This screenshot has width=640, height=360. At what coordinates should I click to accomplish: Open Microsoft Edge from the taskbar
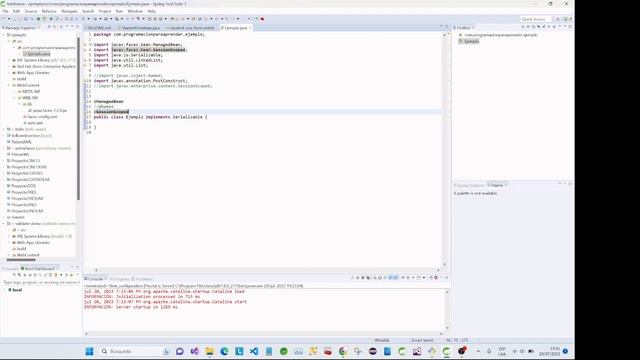(224, 351)
